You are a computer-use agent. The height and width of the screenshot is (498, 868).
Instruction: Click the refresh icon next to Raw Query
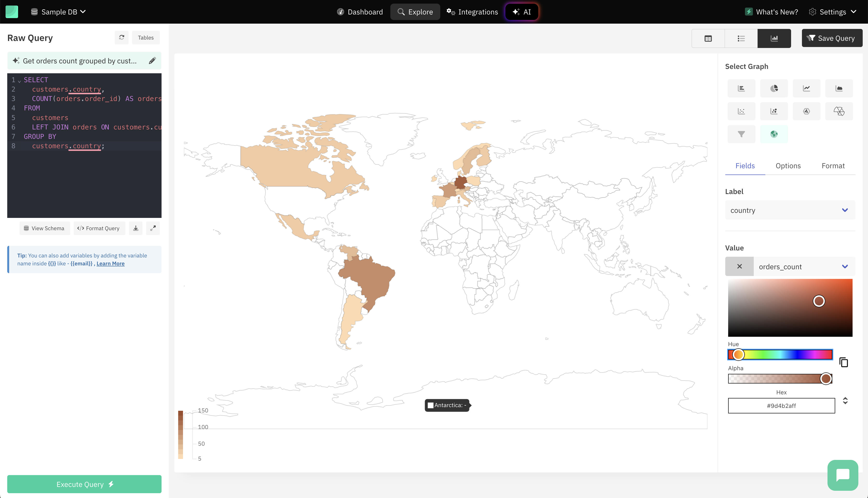122,38
